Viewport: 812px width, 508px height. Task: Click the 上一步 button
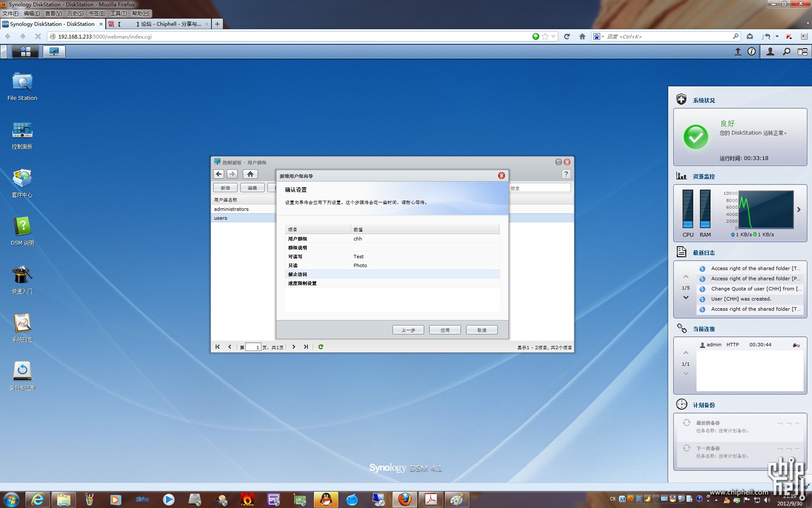pyautogui.click(x=408, y=330)
